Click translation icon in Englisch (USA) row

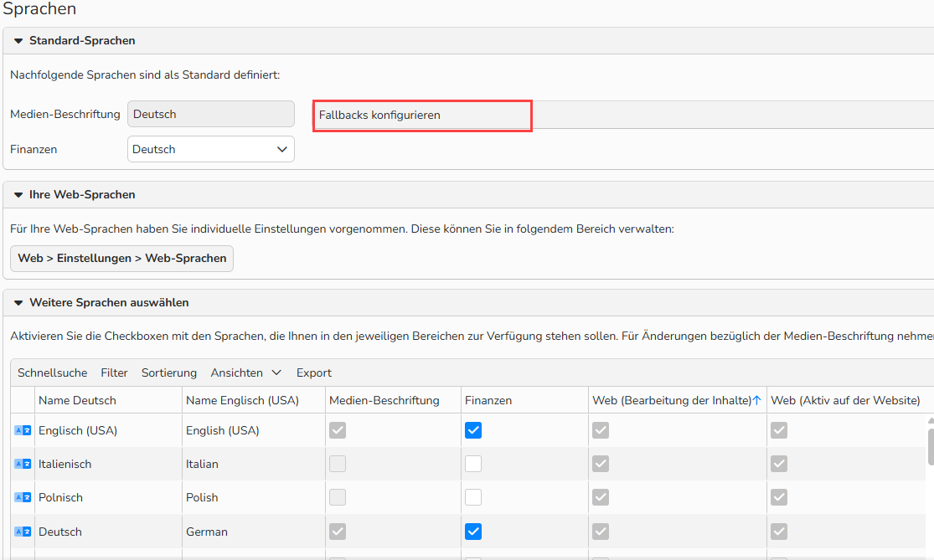point(23,430)
